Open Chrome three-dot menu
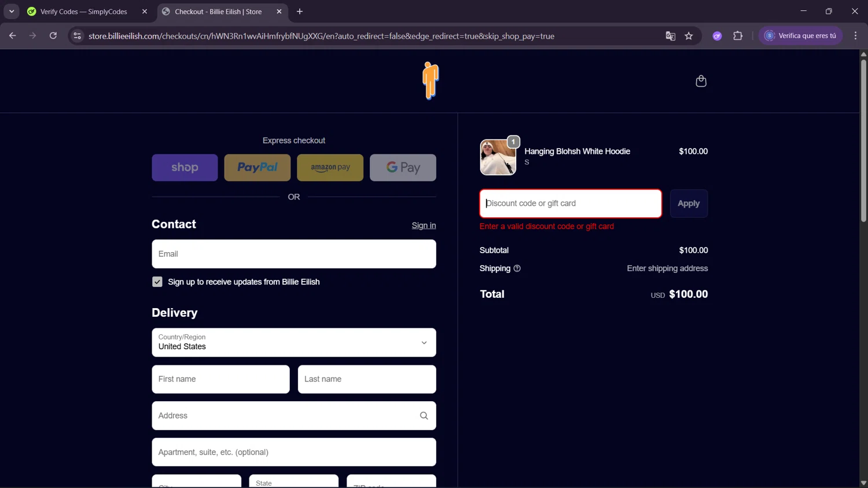The width and height of the screenshot is (868, 488). tap(855, 36)
